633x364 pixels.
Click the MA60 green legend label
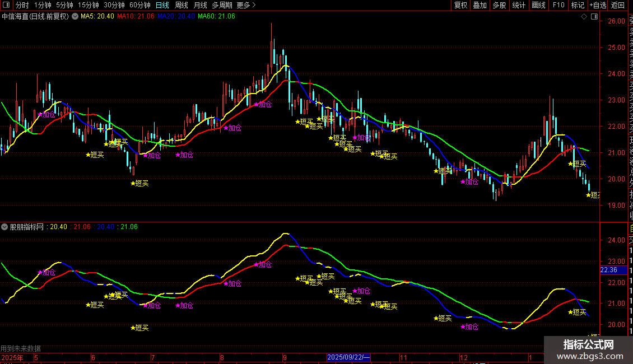[x=216, y=17]
